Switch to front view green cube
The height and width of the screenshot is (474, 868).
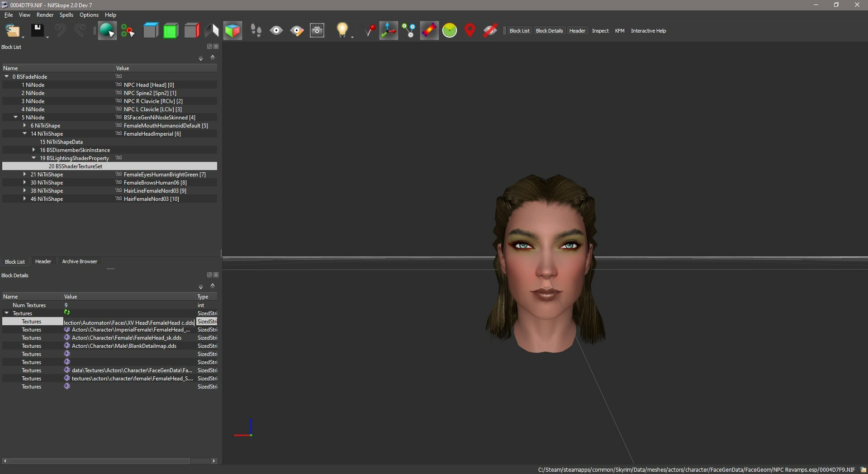(171, 30)
